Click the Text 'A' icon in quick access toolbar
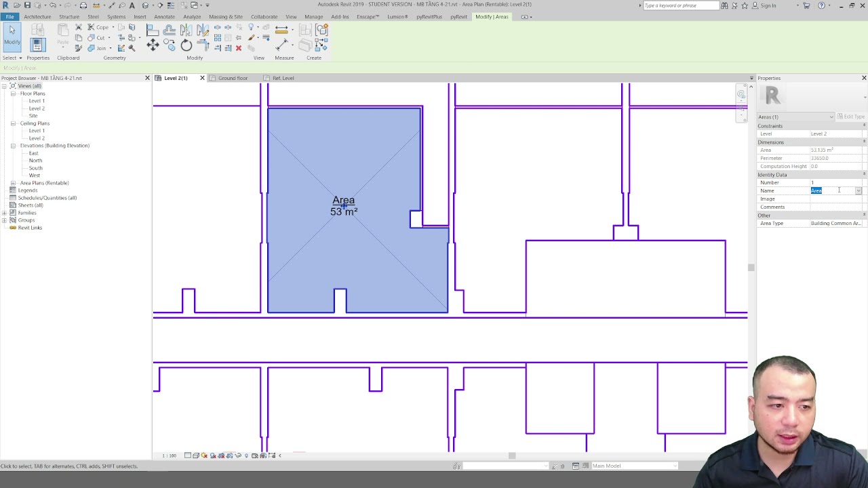The width and height of the screenshot is (868, 488). [132, 5]
